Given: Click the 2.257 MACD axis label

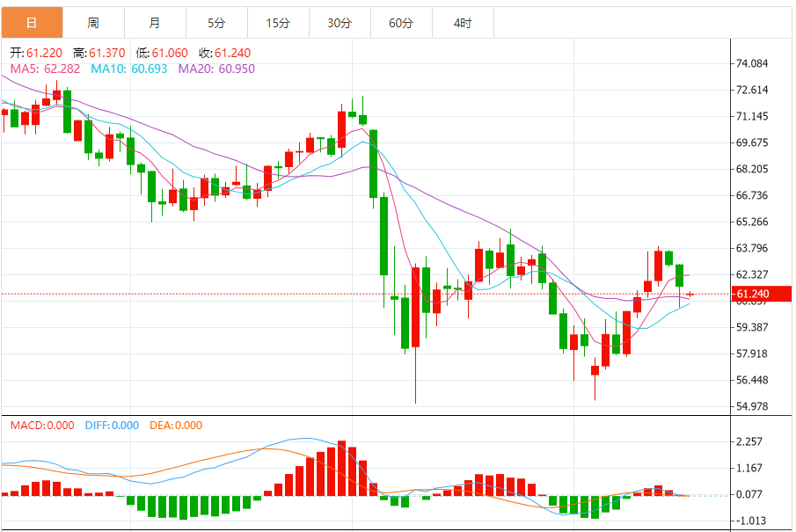Looking at the screenshot, I should click(x=749, y=441).
